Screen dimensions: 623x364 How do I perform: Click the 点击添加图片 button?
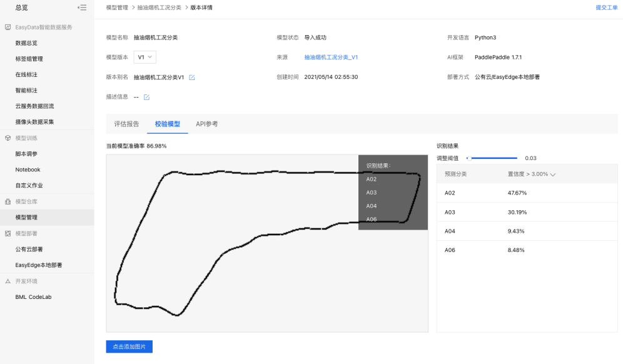(129, 346)
